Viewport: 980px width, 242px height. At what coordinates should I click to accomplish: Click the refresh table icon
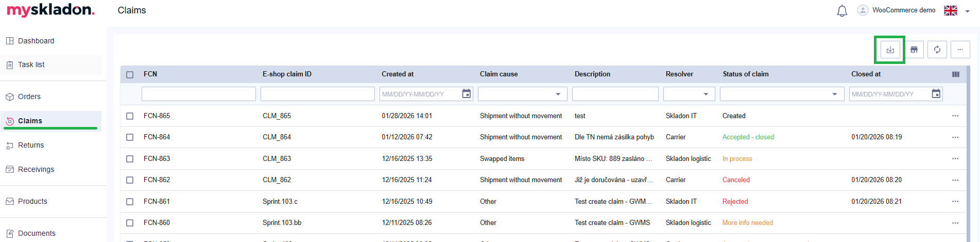(x=937, y=50)
